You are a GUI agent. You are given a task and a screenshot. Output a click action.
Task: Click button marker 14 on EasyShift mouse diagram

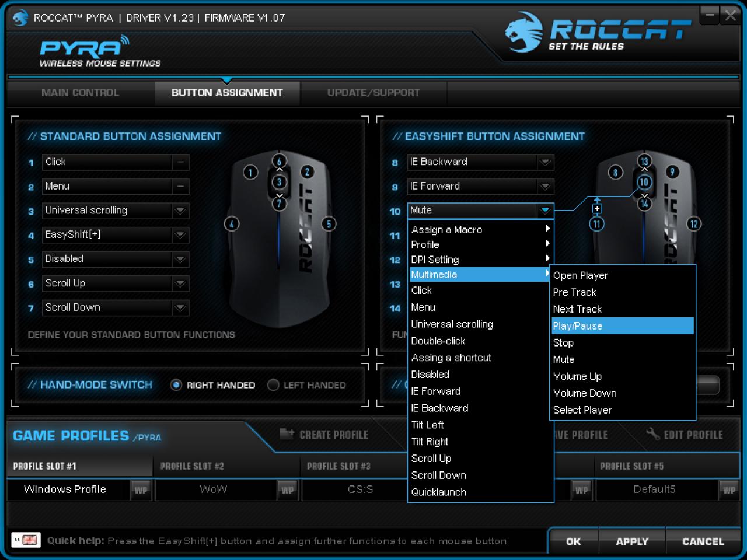click(644, 204)
